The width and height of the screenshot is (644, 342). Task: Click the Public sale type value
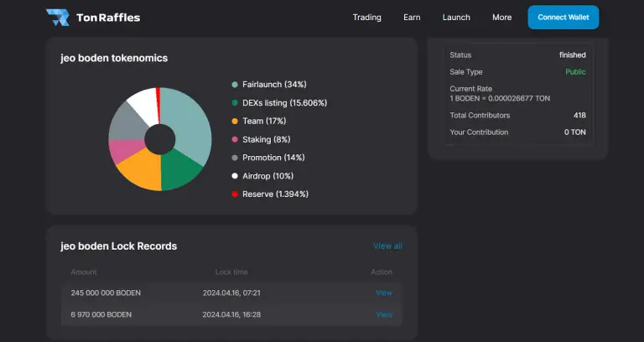[575, 72]
